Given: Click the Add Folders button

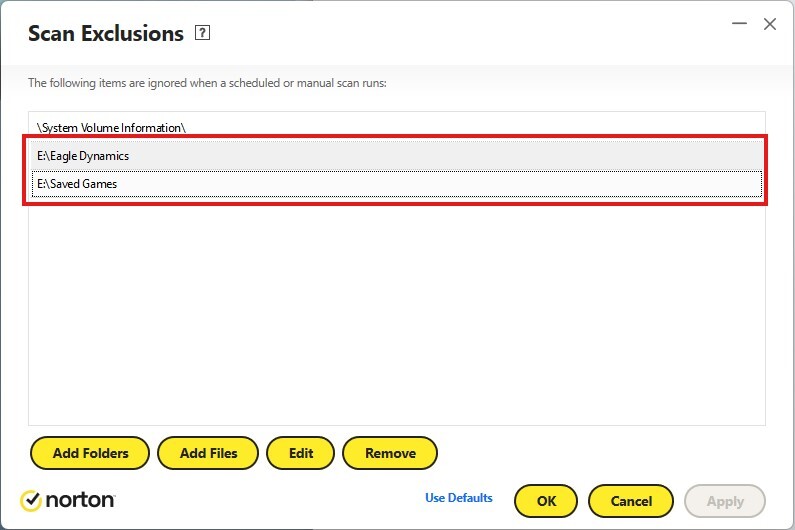Looking at the screenshot, I should [x=90, y=453].
